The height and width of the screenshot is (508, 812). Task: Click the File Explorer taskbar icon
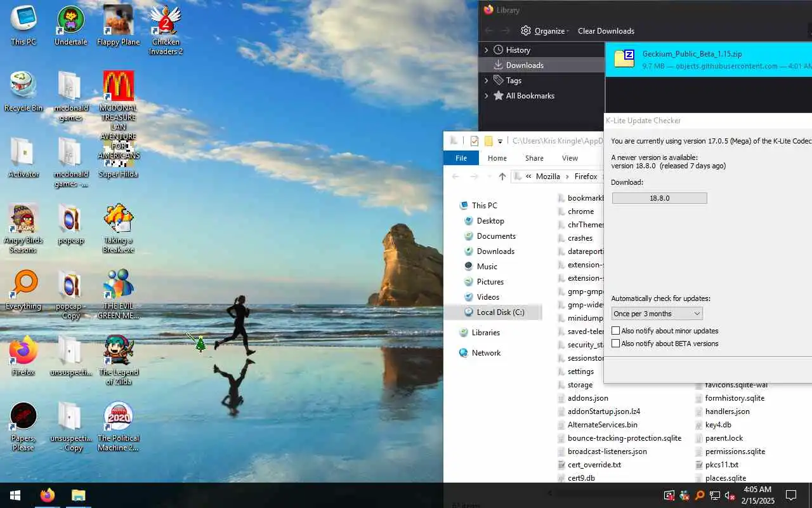[x=78, y=495]
